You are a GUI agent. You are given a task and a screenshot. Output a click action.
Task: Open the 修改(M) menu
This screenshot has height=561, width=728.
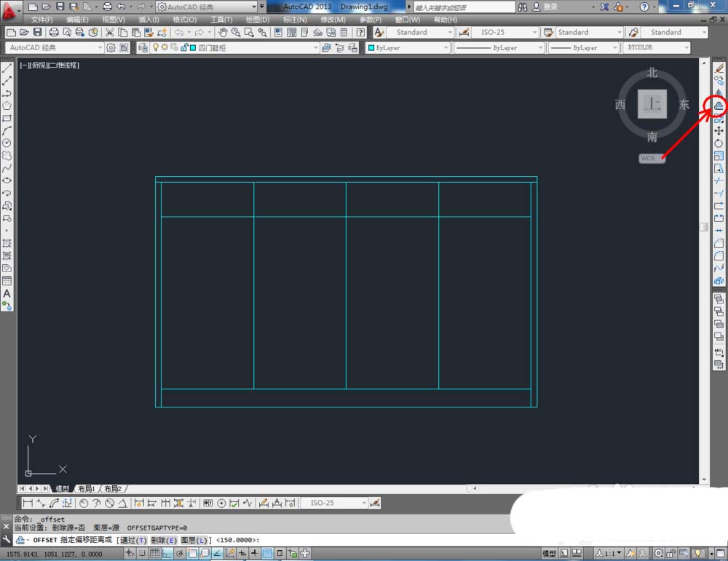pyautogui.click(x=333, y=20)
